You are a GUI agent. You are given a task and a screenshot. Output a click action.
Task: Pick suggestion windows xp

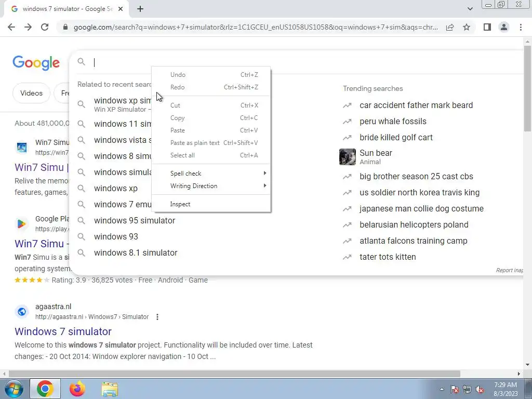tap(116, 188)
